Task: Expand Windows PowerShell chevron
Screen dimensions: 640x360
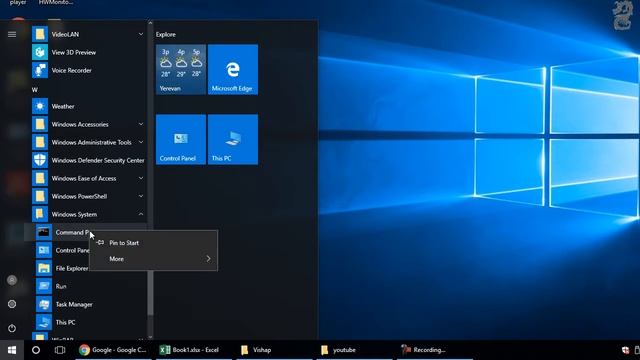Action: coord(141,196)
